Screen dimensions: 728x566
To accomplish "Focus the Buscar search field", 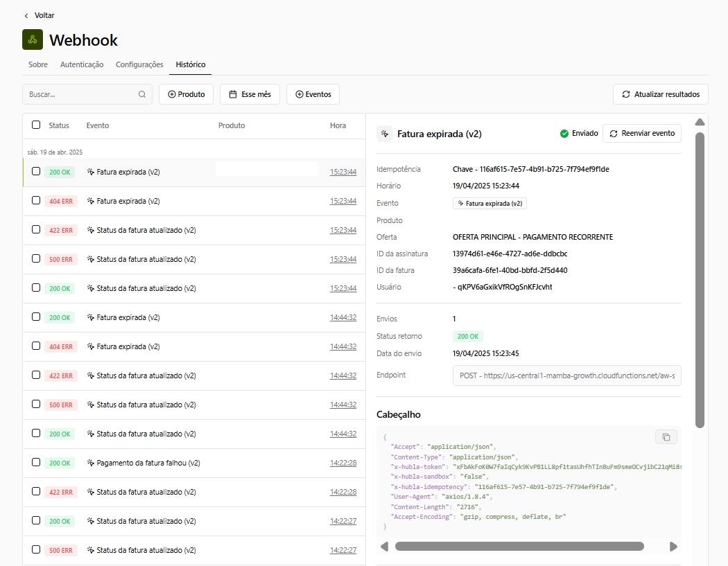I will (87, 94).
